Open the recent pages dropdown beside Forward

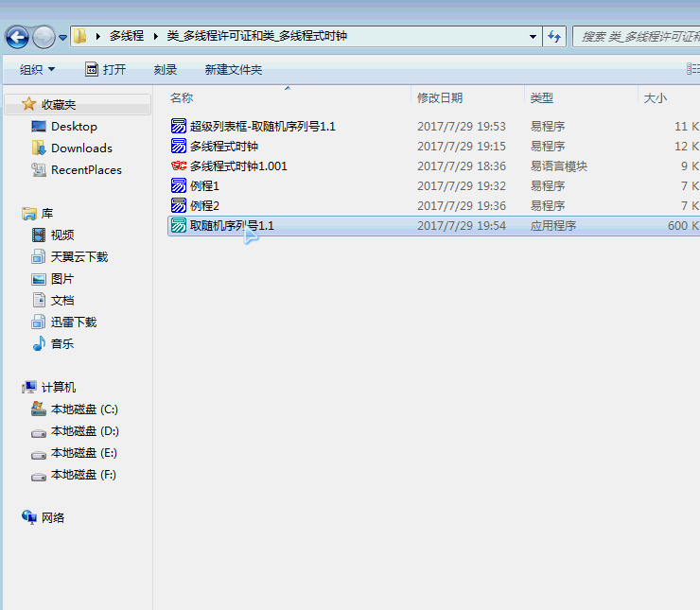[x=63, y=38]
